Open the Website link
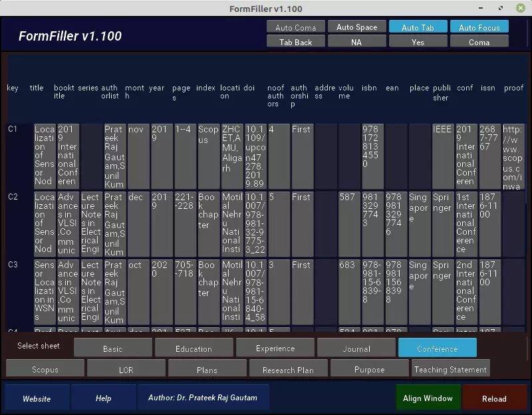Image resolution: width=532 pixels, height=415 pixels. click(x=37, y=398)
